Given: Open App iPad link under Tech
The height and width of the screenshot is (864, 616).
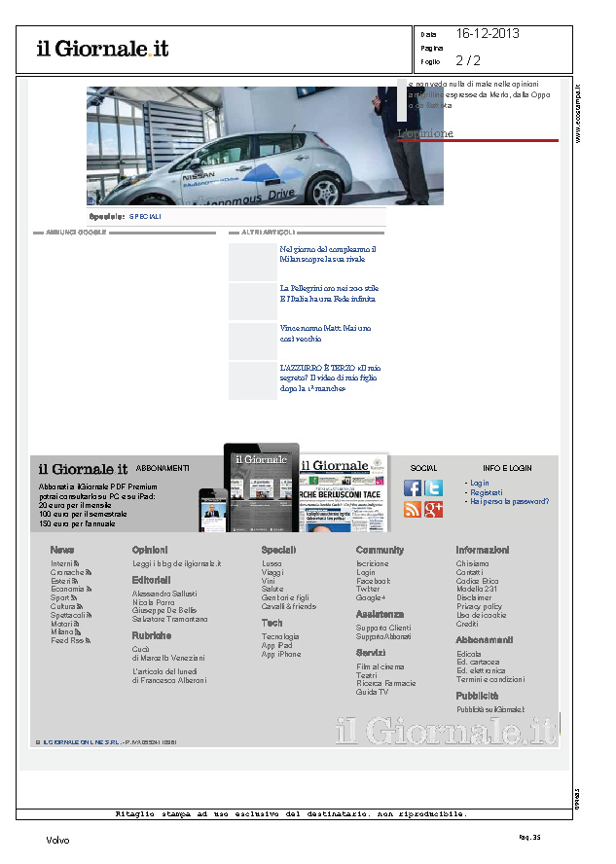Looking at the screenshot, I should click(x=276, y=645).
